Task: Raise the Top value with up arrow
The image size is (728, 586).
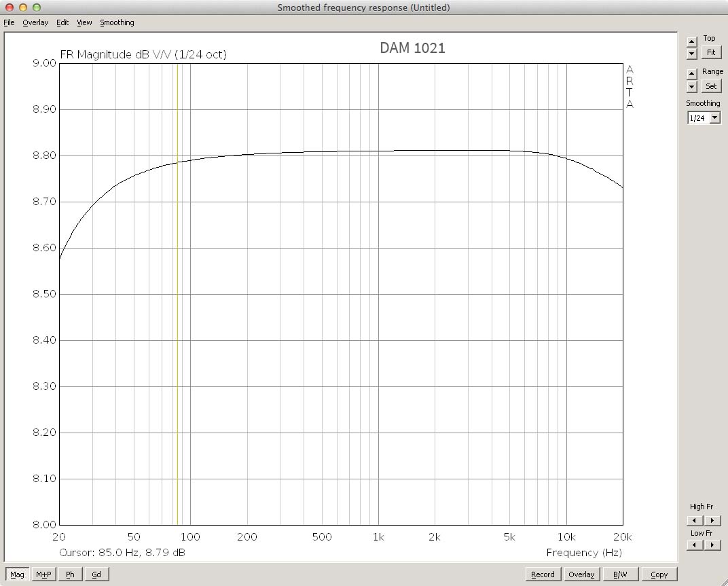Action: point(692,41)
